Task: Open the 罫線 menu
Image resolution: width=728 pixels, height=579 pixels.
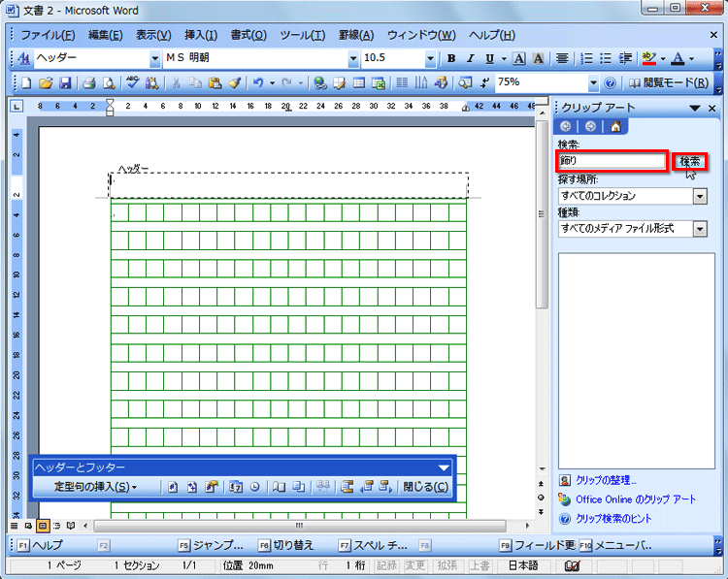Action: [356, 35]
